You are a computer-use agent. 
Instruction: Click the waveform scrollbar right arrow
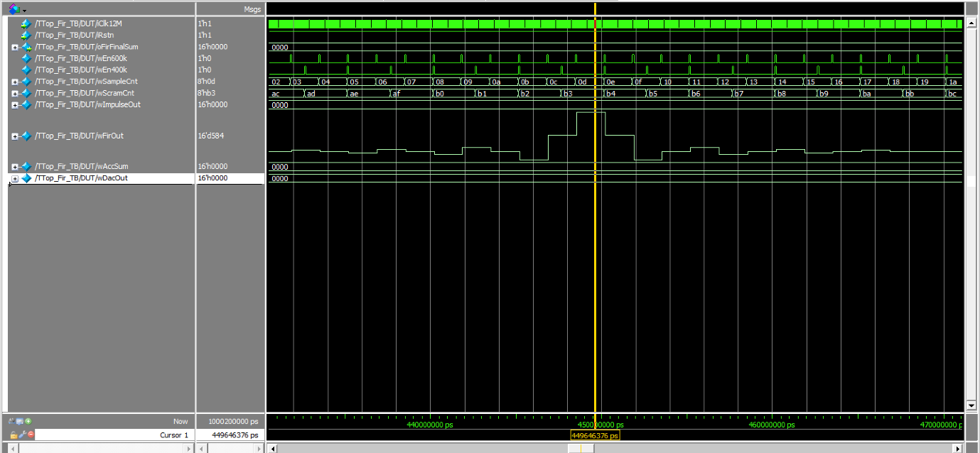(957, 449)
